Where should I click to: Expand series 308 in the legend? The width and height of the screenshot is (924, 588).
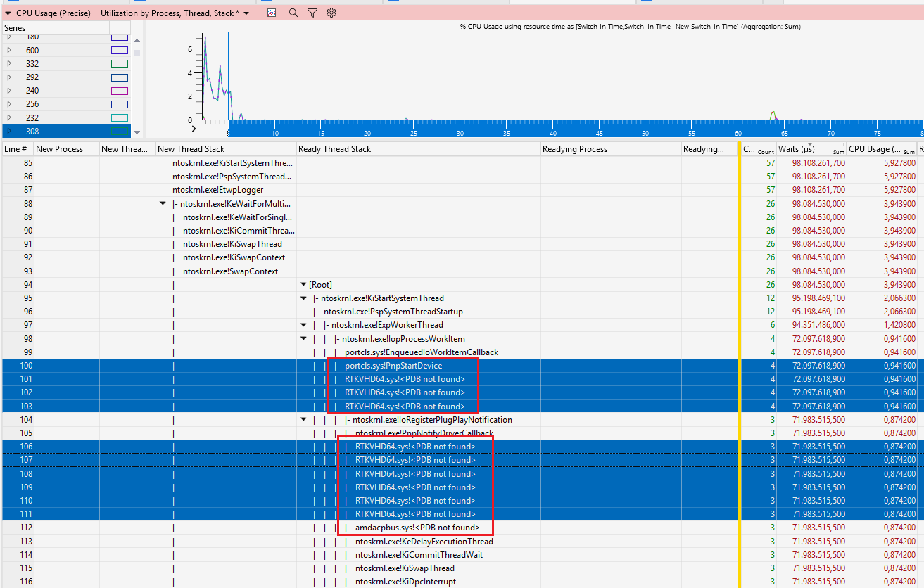(9, 131)
